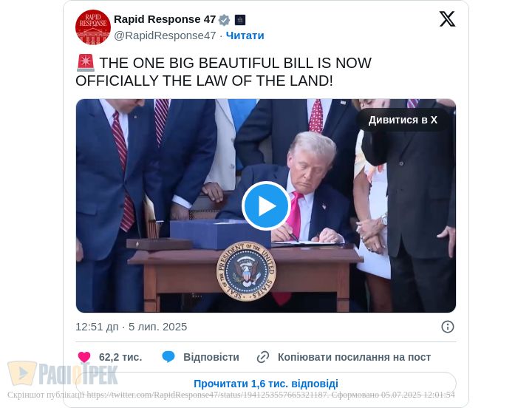532x408 pixels.
Task: Click the reply speech bubble icon
Action: point(168,357)
